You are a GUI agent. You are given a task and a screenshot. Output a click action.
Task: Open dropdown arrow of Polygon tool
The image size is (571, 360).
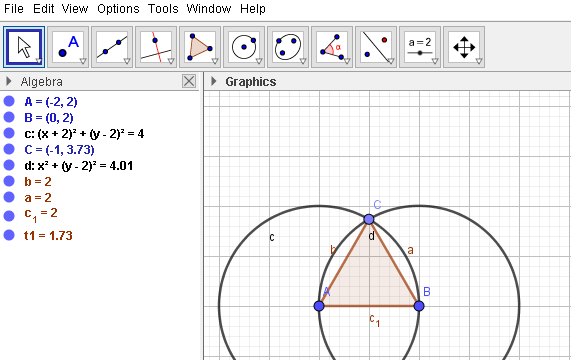215,61
